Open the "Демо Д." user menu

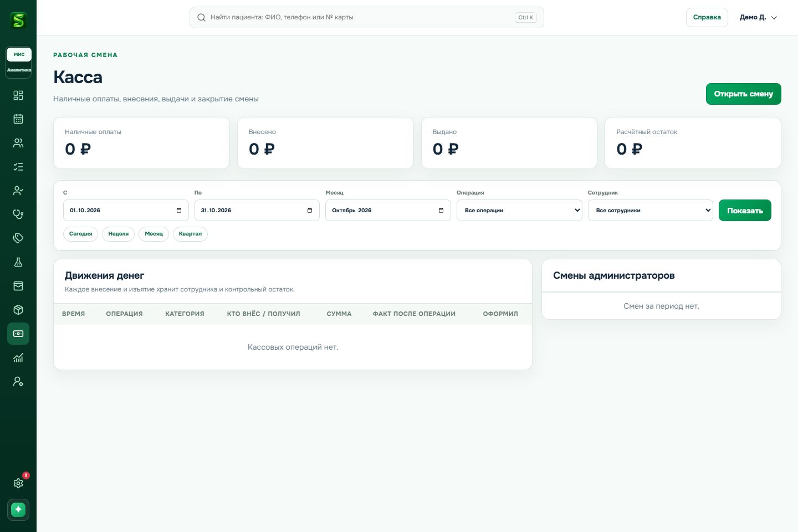[758, 17]
